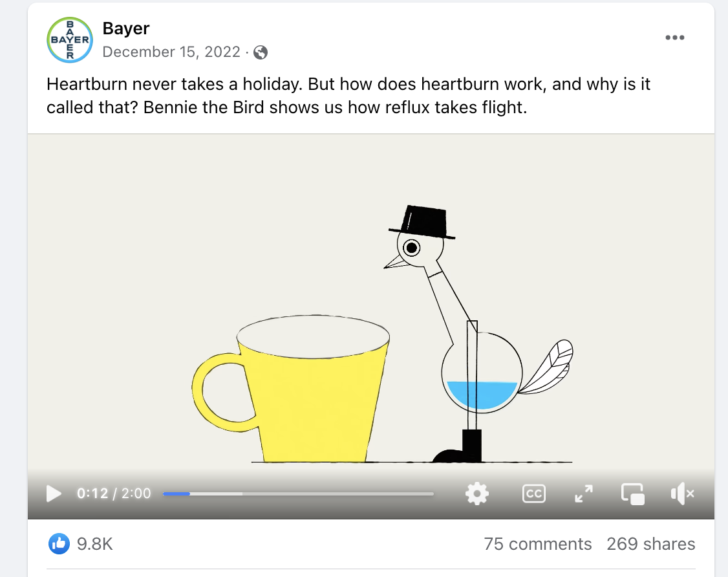The height and width of the screenshot is (577, 728).
Task: View 9.8K reactions list
Action: click(x=94, y=543)
